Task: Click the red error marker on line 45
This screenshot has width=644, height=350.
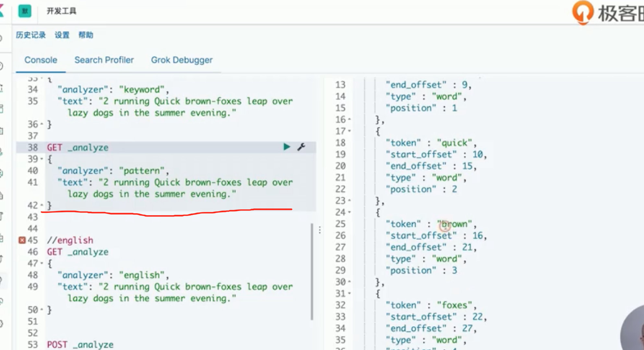Action: click(x=22, y=240)
